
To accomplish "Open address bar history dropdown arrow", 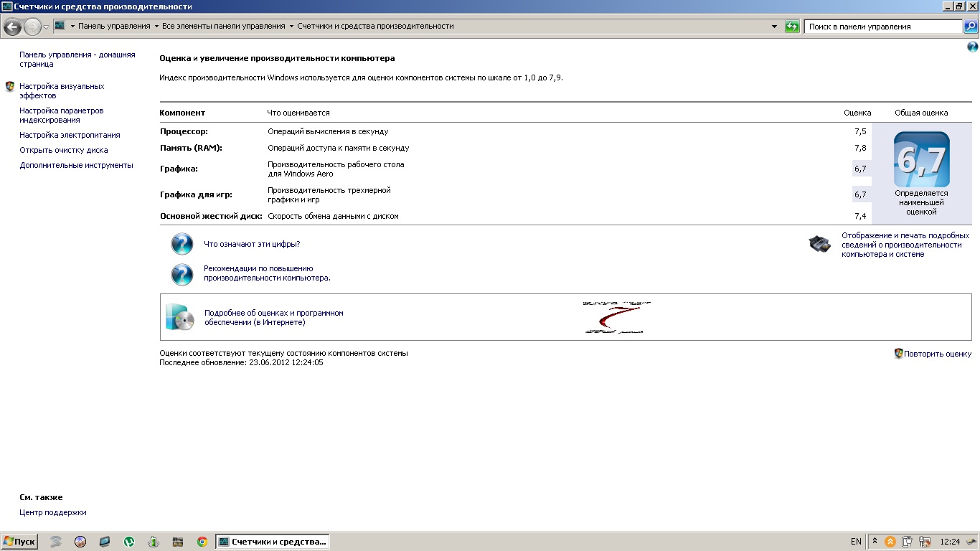I will [774, 27].
